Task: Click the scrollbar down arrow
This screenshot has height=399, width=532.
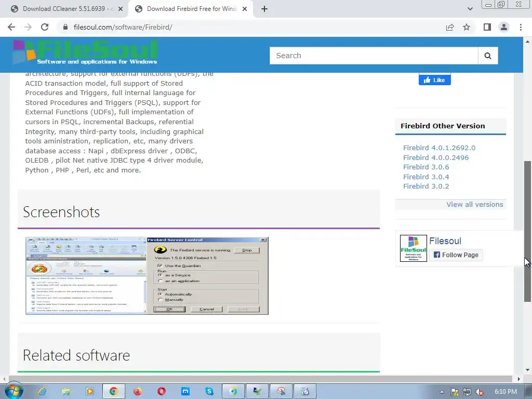Action: [527, 370]
